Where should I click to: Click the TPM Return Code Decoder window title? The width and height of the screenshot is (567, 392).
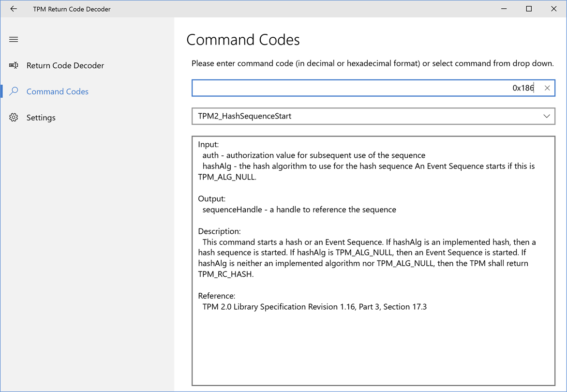coord(72,9)
